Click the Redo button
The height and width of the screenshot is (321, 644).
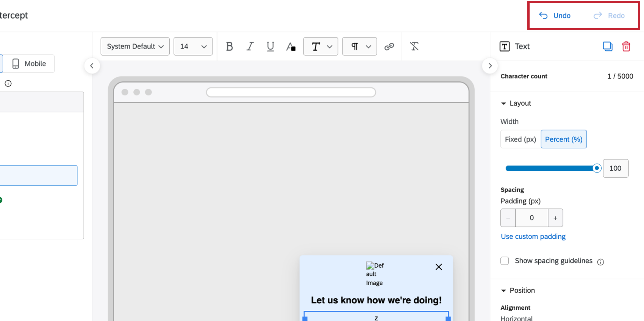tap(609, 16)
